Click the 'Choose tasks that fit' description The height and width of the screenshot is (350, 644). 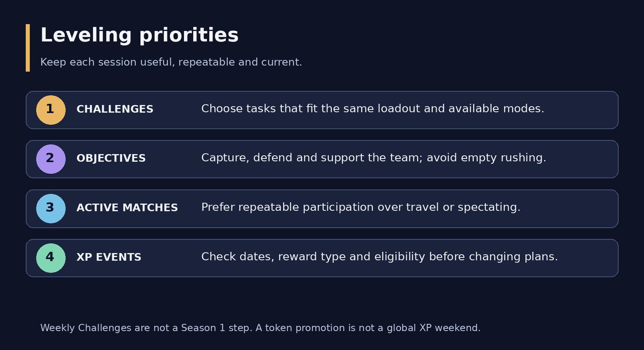point(373,109)
